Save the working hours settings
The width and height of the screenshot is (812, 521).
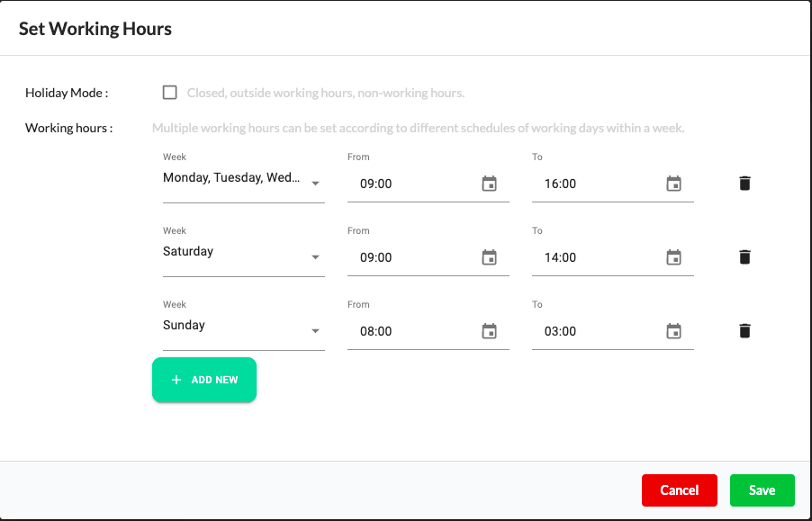[x=762, y=490]
